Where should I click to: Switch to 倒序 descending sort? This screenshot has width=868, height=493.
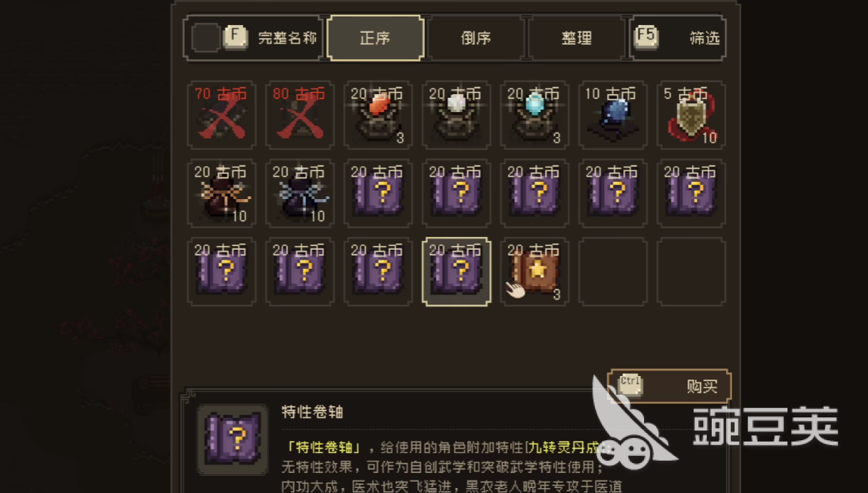[476, 38]
